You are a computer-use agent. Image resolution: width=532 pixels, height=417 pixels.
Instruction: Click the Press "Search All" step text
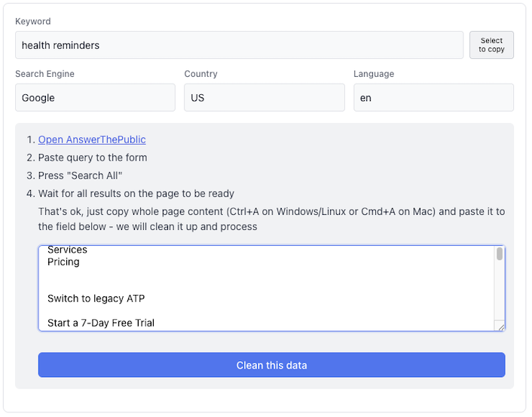pos(81,176)
